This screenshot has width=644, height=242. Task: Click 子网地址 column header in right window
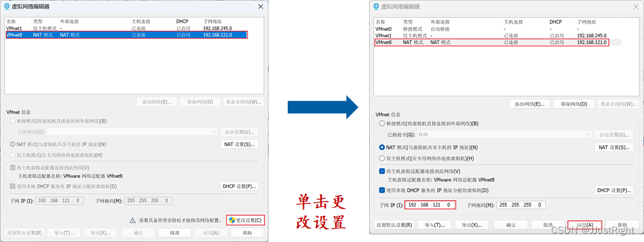pos(586,22)
